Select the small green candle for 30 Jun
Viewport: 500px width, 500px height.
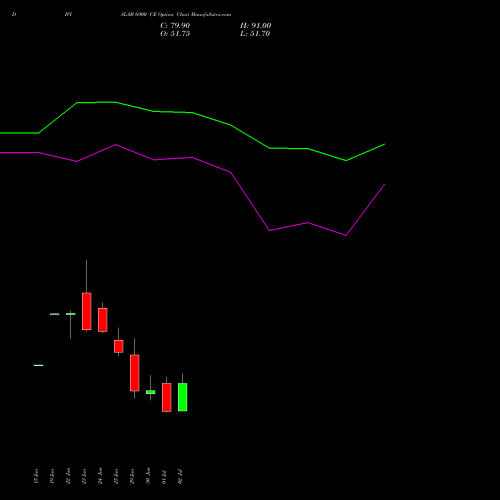151,392
